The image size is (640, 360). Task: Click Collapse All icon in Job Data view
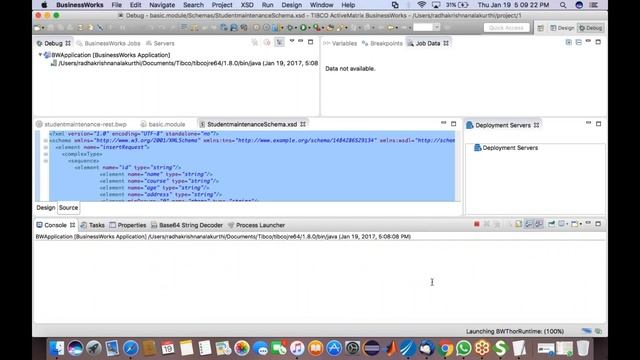(578, 42)
